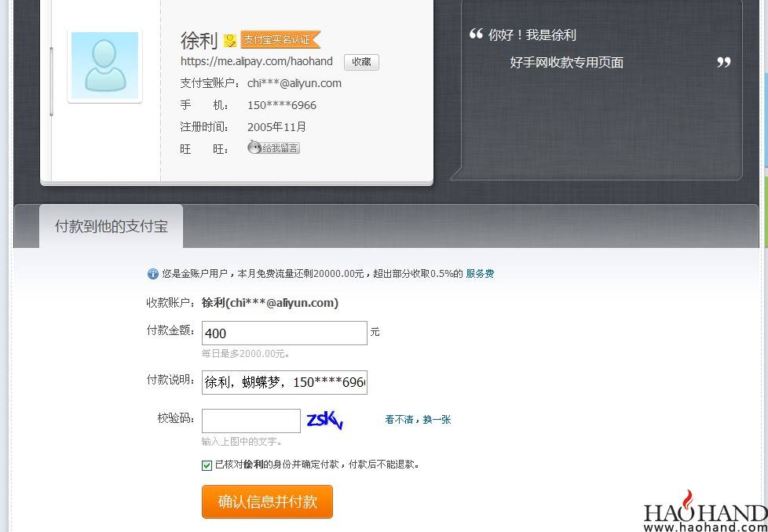
Task: Click the 付款说明 input field
Action: tap(284, 382)
